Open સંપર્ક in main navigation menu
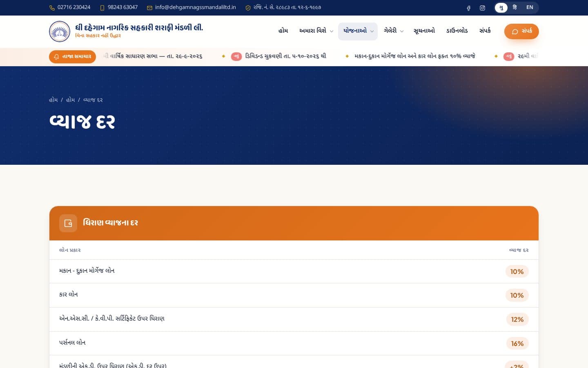Viewport: 588px width, 368px height. [485, 31]
